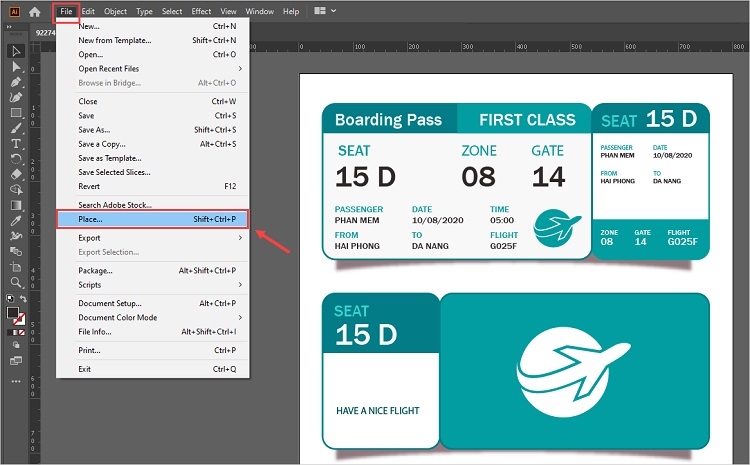This screenshot has height=465, width=750.
Task: Select the Artboard tool
Action: (x=16, y=267)
